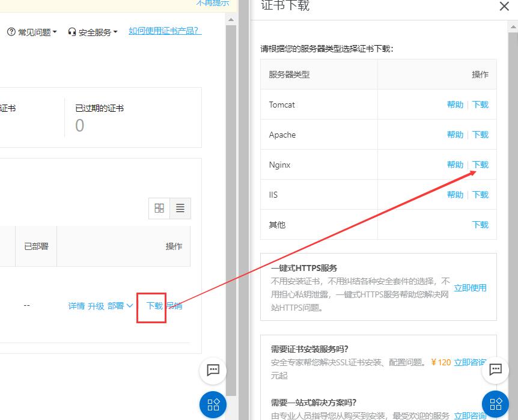
Task: Open chat bubble icon in certificate download panel
Action: click(x=495, y=370)
